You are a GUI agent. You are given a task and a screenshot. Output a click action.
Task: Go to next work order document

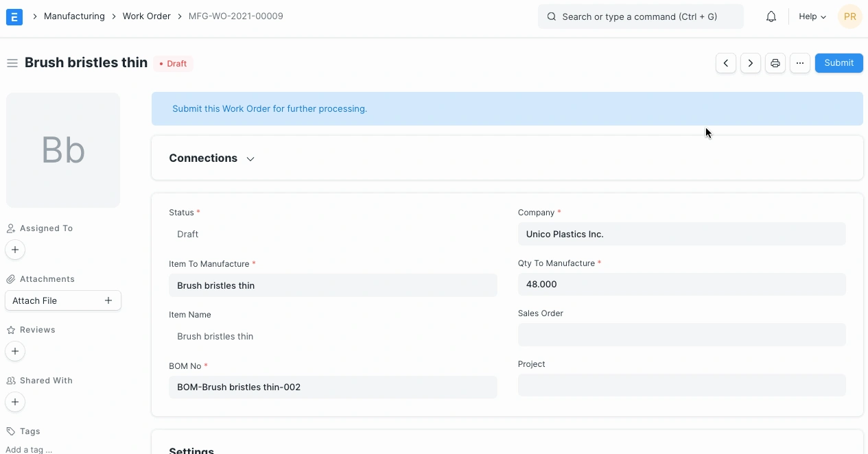click(751, 63)
